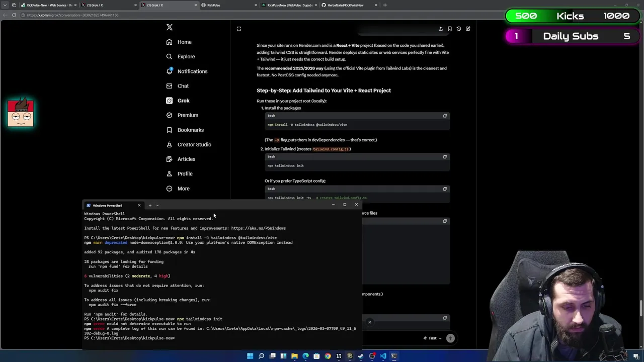Click the Creator Studio icon

coord(170,144)
